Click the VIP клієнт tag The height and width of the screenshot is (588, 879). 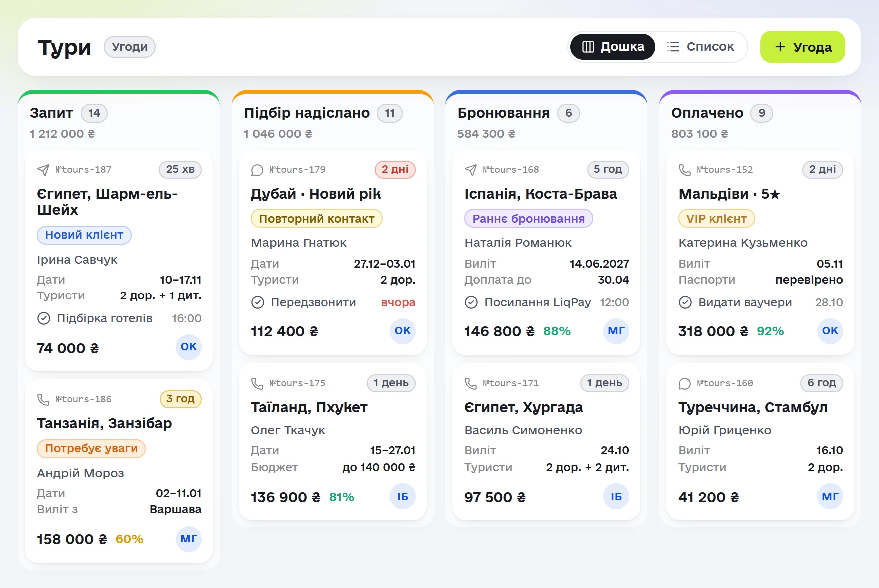pos(717,219)
